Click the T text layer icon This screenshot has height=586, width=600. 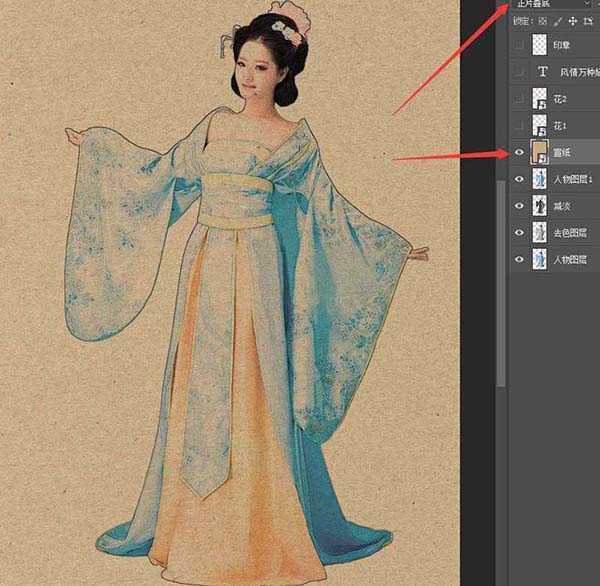click(x=543, y=72)
